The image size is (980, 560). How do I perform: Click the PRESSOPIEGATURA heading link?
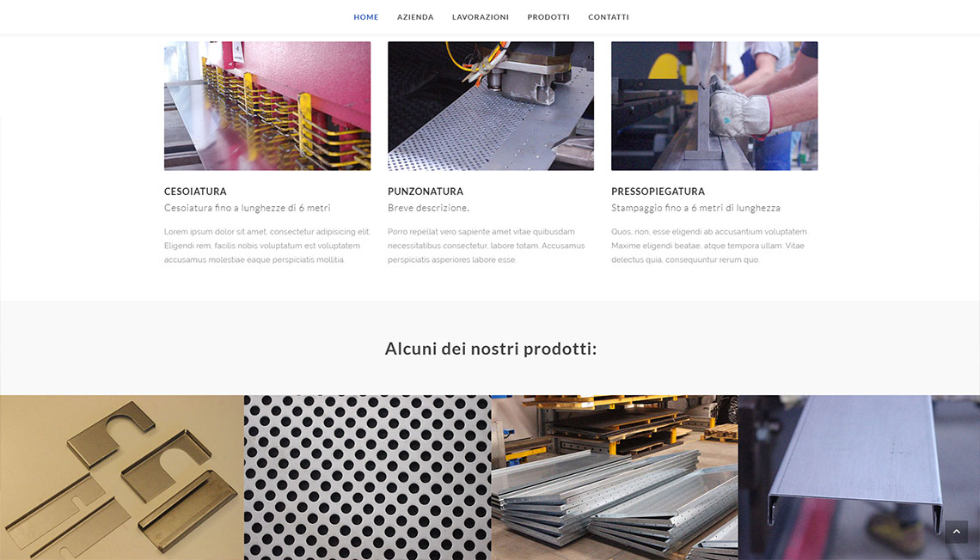tap(658, 192)
